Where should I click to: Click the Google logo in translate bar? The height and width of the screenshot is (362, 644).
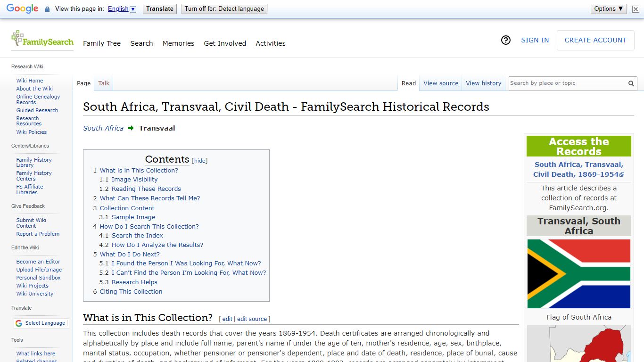point(22,9)
